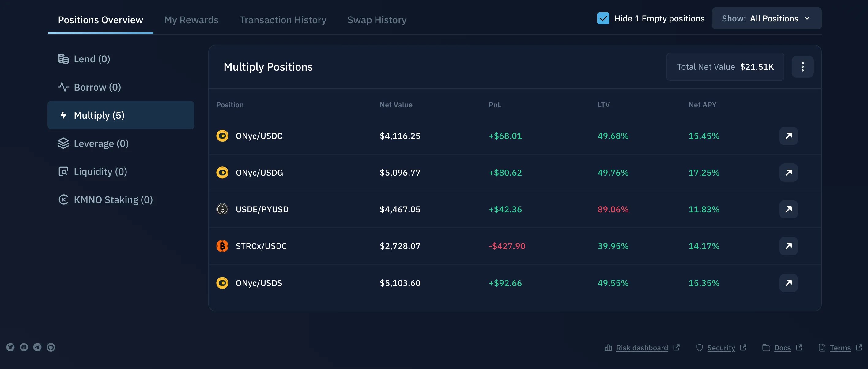Click the ONyc/USDS position name

point(259,283)
